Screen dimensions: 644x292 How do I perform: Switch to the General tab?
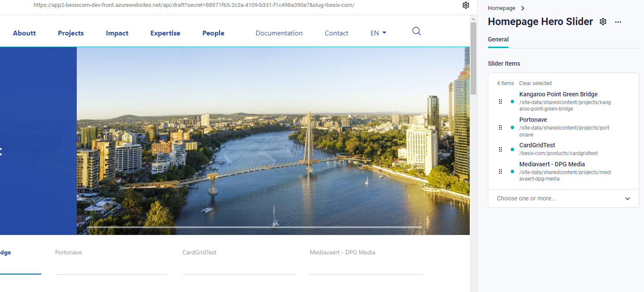(x=498, y=39)
